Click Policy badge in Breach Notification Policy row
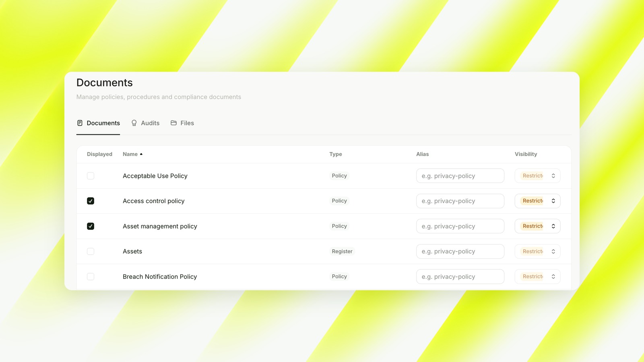The width and height of the screenshot is (644, 362). coord(339,276)
